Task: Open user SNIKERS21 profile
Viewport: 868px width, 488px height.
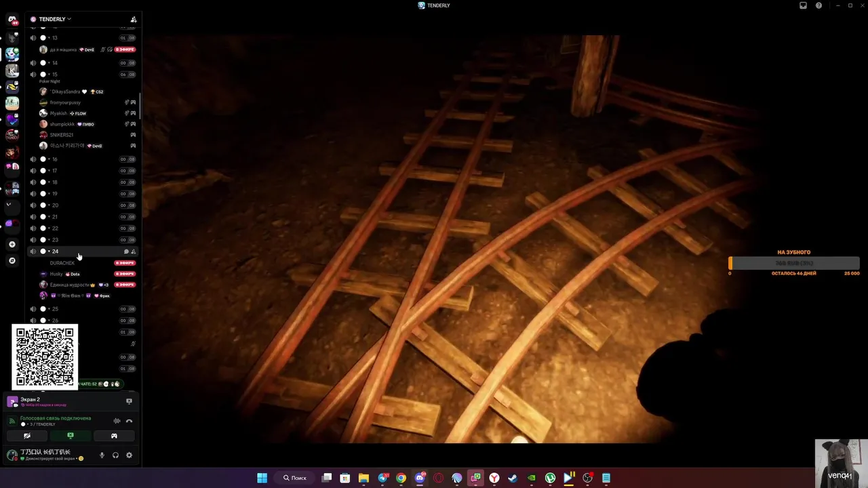Action: click(88, 135)
